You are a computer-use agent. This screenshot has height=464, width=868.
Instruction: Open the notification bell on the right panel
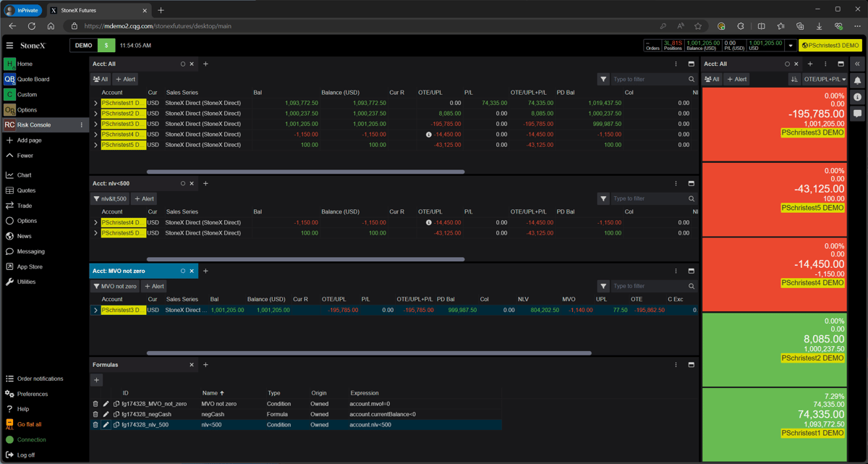point(858,80)
